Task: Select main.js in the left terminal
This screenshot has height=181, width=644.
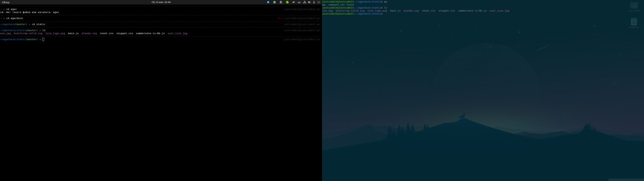Action: point(73,33)
